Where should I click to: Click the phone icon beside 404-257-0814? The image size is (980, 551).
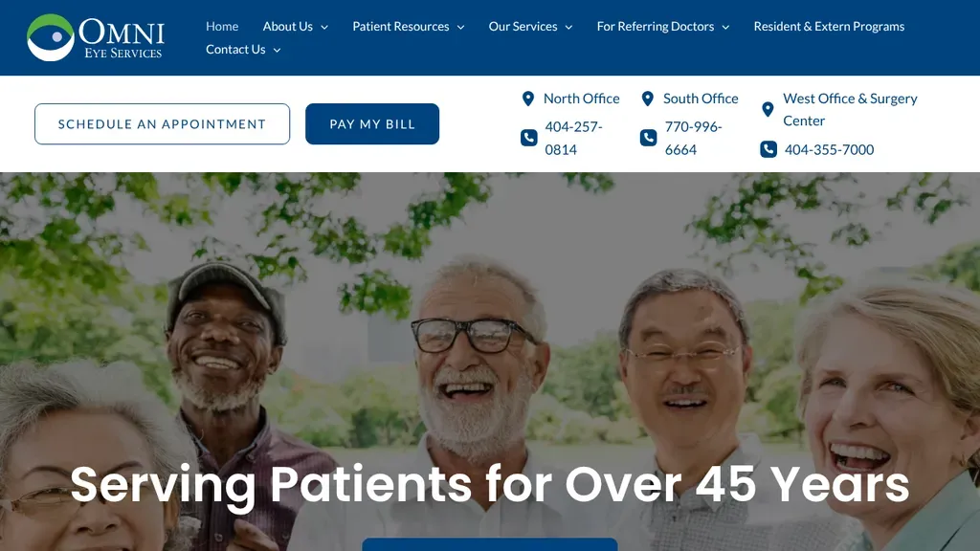pyautogui.click(x=528, y=138)
